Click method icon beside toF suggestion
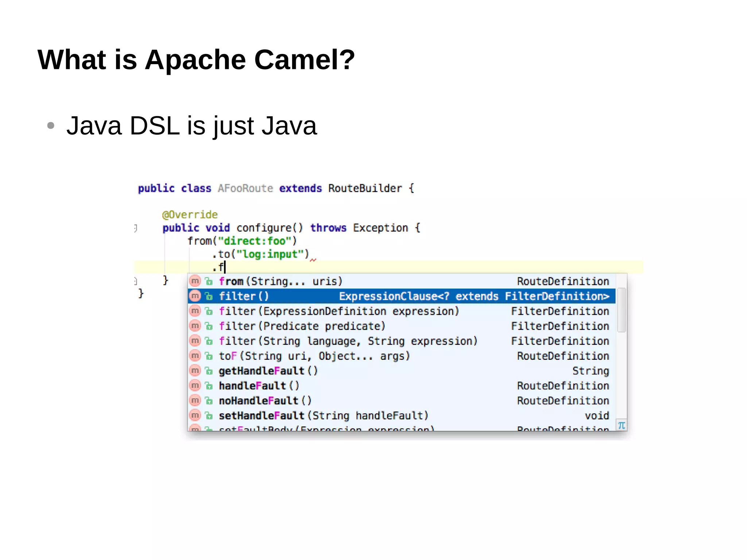Viewport: 747px width, 560px height. [x=195, y=356]
